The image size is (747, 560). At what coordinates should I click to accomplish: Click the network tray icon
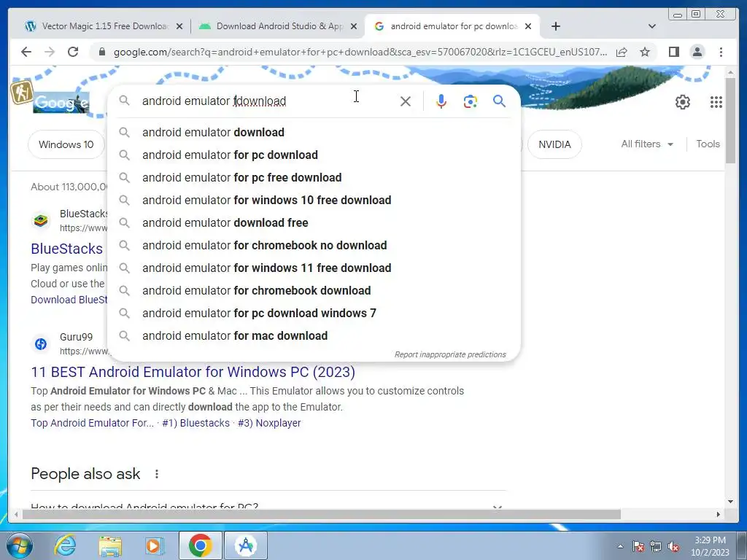(656, 546)
